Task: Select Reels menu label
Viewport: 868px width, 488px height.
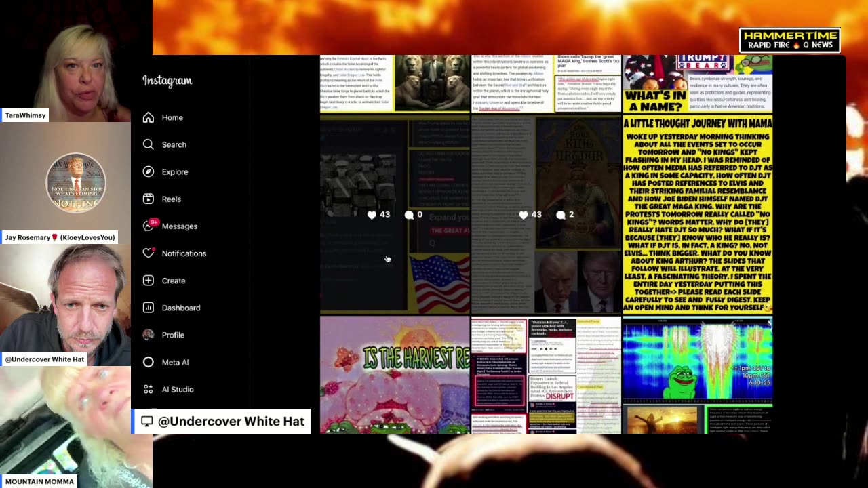Action: (x=172, y=199)
